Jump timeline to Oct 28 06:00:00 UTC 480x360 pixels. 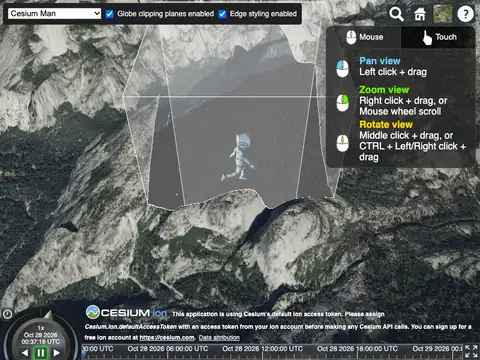[168, 349]
